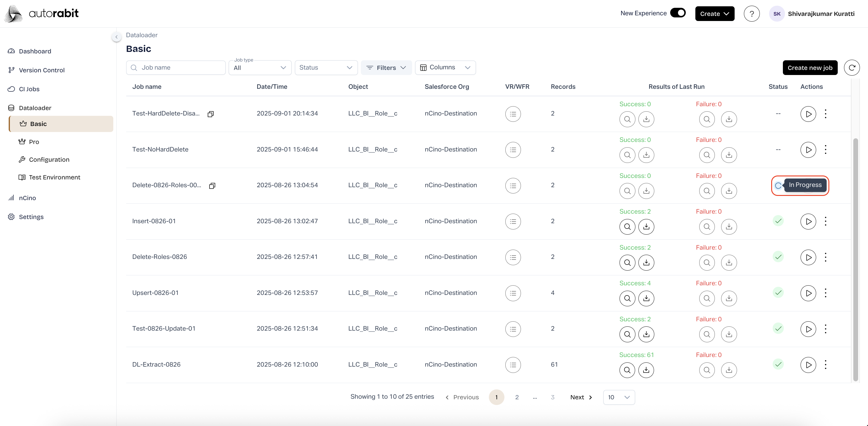Image resolution: width=868 pixels, height=426 pixels.
Task: Click Create new job button
Action: (810, 68)
